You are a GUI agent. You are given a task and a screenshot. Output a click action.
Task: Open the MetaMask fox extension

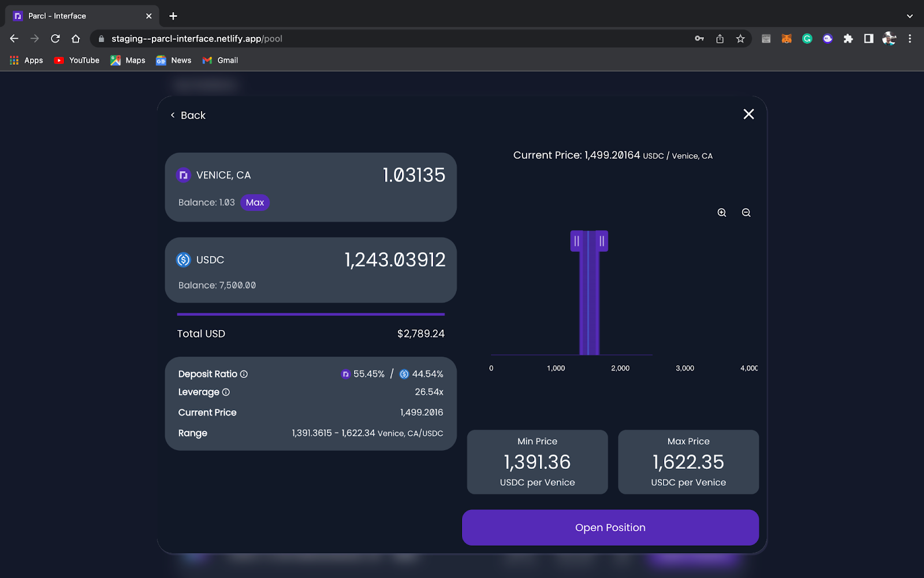coord(787,39)
